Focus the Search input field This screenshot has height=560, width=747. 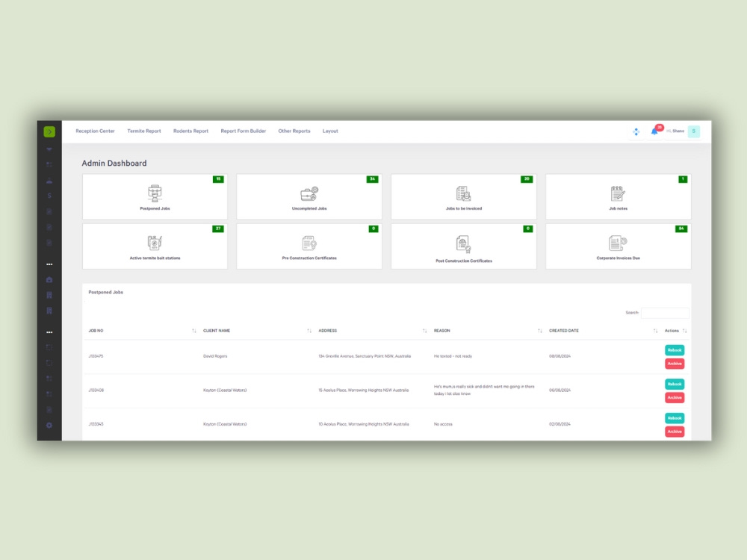click(x=665, y=313)
